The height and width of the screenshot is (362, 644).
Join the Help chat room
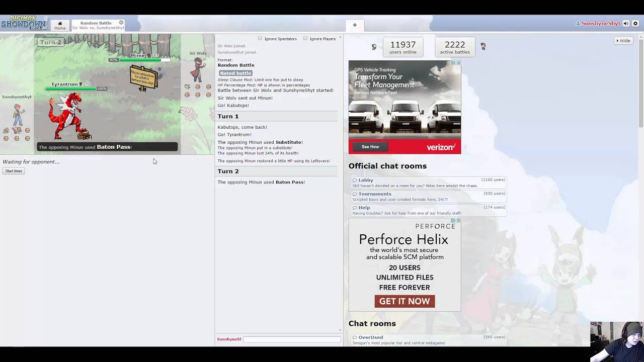[x=429, y=210]
